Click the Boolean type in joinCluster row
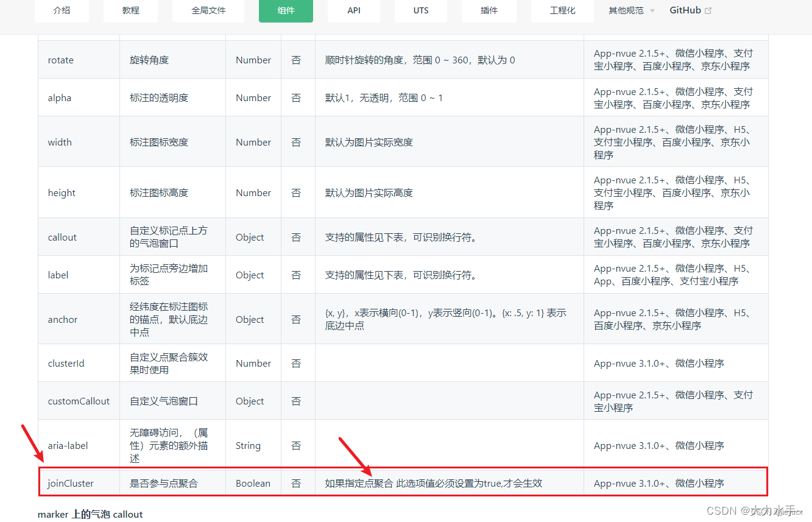812x522 pixels. pyautogui.click(x=253, y=483)
